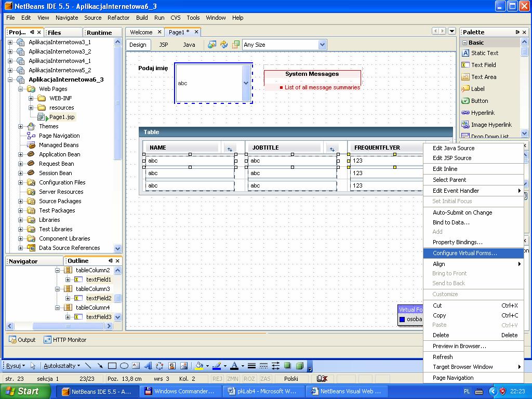
Task: Switch to pkLab4 Microsoft Word taskbar button
Action: tap(263, 392)
